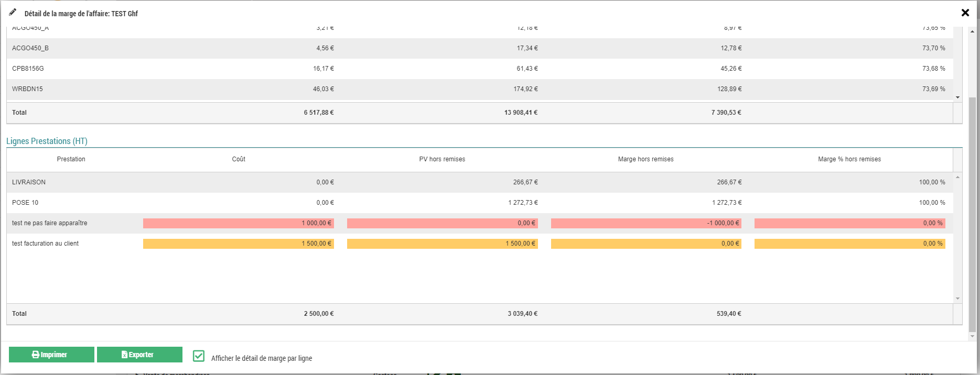The height and width of the screenshot is (375, 980).
Task: Select the LIVRAISON prestation row
Action: (x=29, y=182)
